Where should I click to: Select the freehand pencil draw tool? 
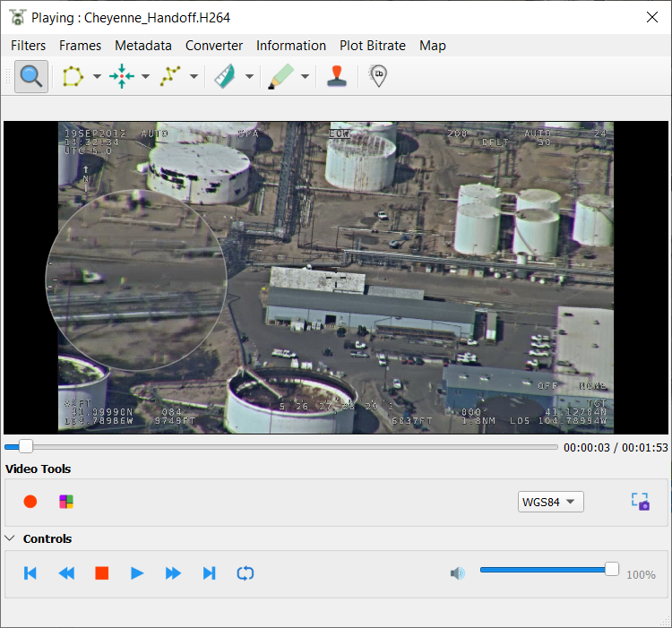click(x=280, y=77)
